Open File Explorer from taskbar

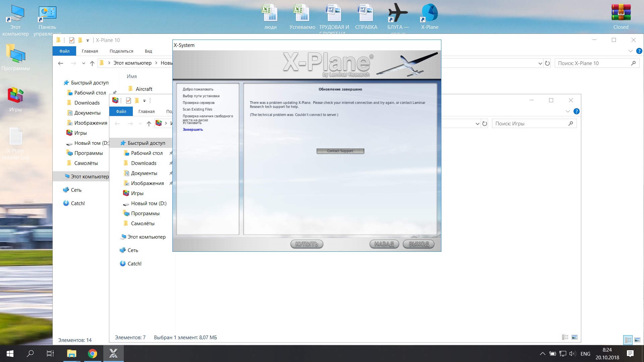coord(71,354)
